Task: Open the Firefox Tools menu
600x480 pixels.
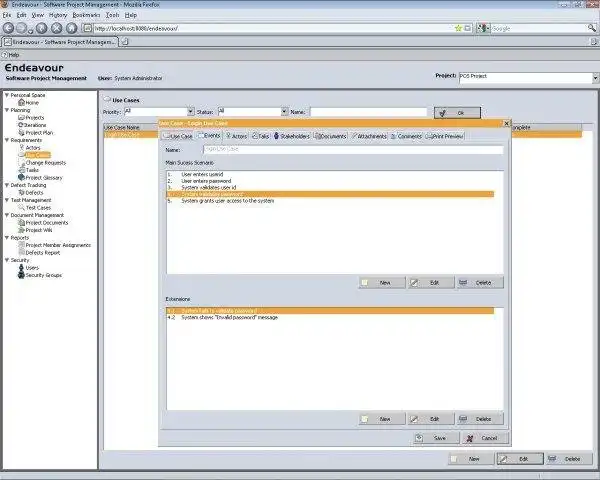Action: 112,15
